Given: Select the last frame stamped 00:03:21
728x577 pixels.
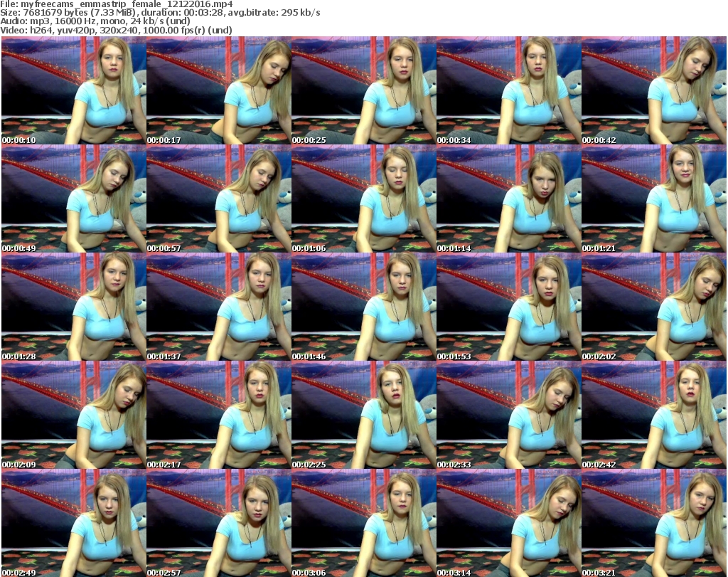Looking at the screenshot, I should pyautogui.click(x=654, y=523).
